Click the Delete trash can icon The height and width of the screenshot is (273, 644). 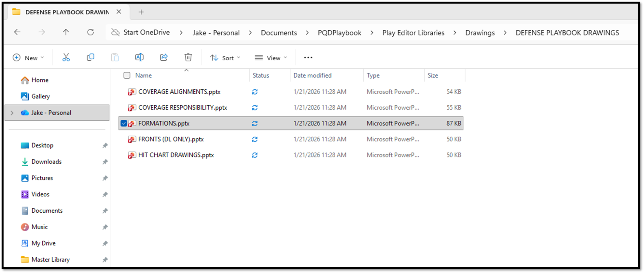(x=188, y=58)
